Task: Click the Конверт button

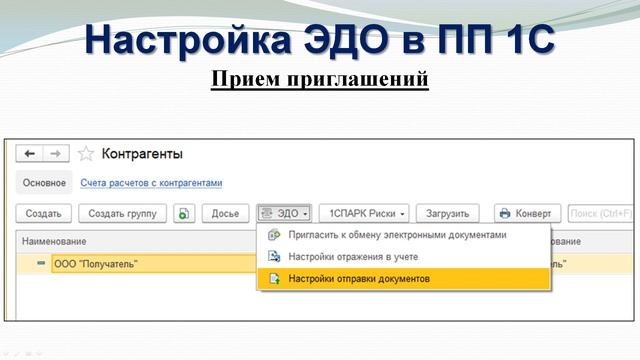Action: 527,213
